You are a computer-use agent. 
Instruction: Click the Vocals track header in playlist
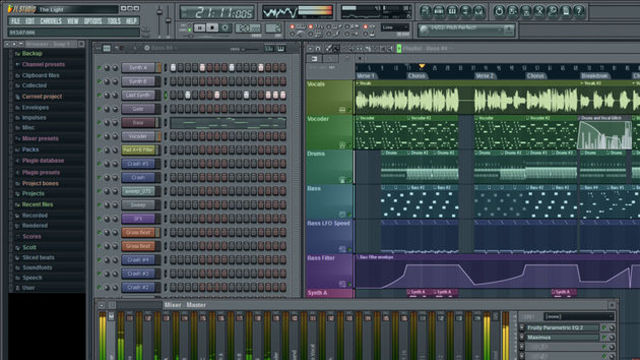330,97
